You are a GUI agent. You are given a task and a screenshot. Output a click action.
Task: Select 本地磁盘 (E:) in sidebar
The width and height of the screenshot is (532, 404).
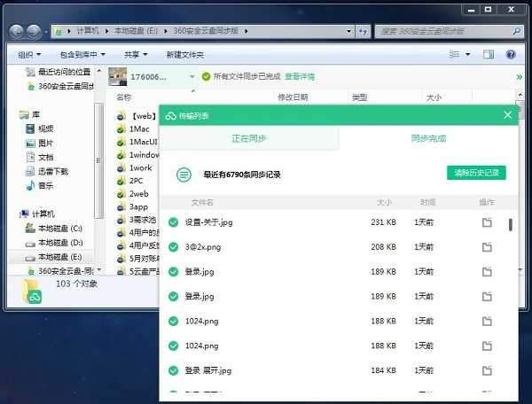pos(54,257)
